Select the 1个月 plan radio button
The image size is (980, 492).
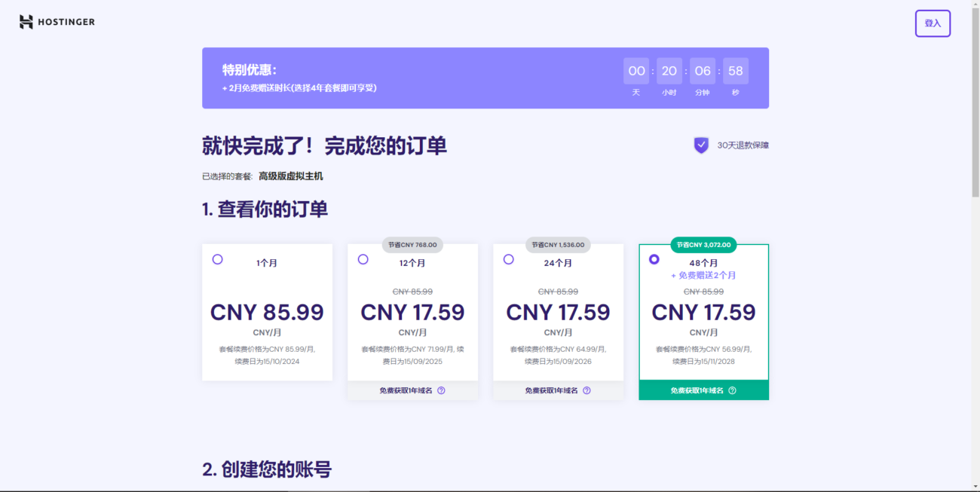(x=217, y=259)
